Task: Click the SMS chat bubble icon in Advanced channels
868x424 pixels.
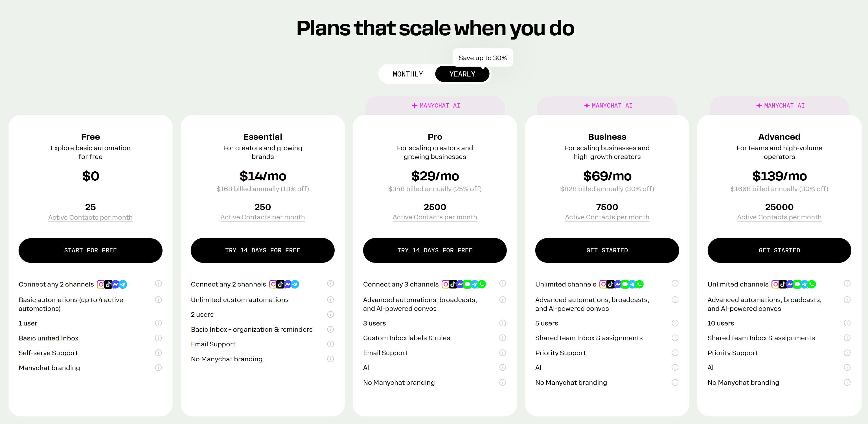Action: click(x=797, y=284)
